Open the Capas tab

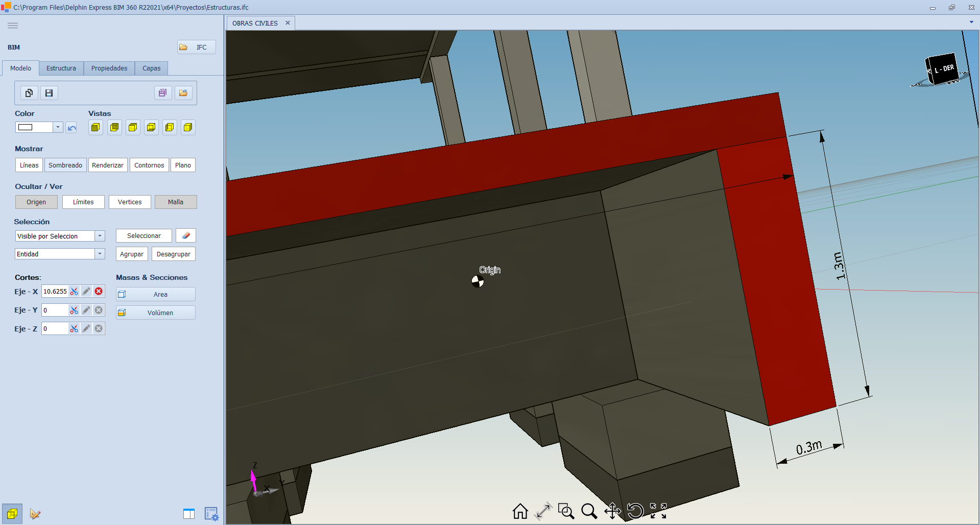click(x=151, y=68)
